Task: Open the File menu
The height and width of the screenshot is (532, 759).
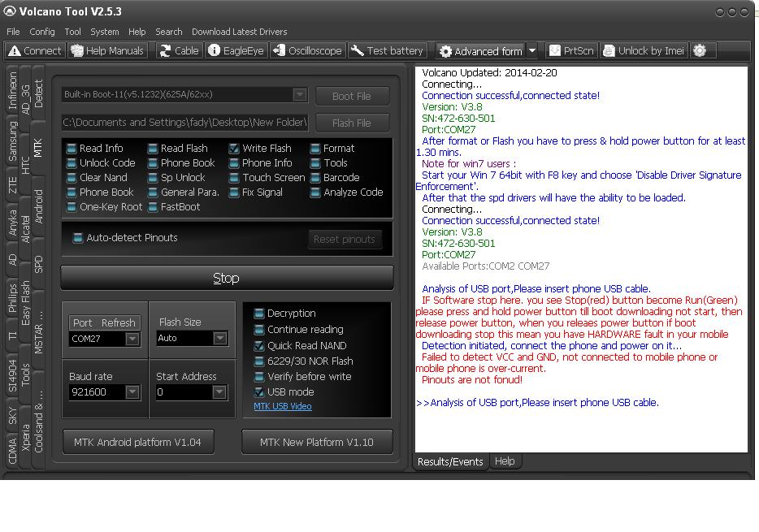Action: [13, 32]
